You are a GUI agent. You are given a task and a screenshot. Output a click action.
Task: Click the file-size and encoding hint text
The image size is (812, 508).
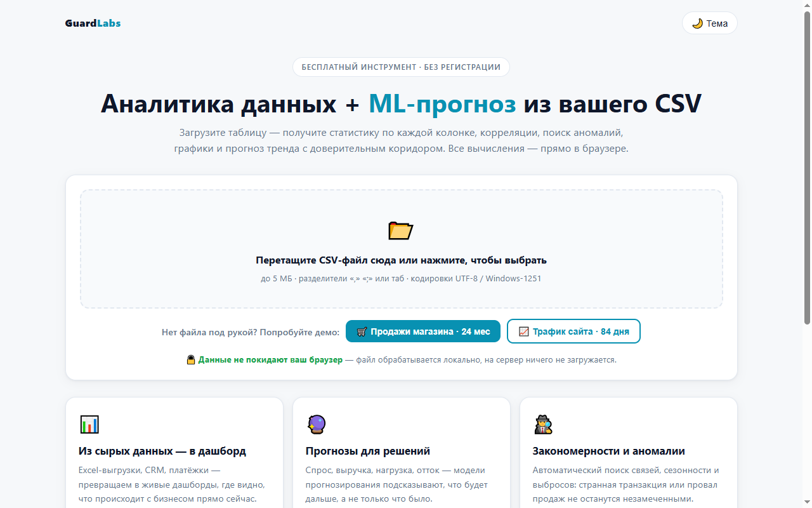point(401,279)
